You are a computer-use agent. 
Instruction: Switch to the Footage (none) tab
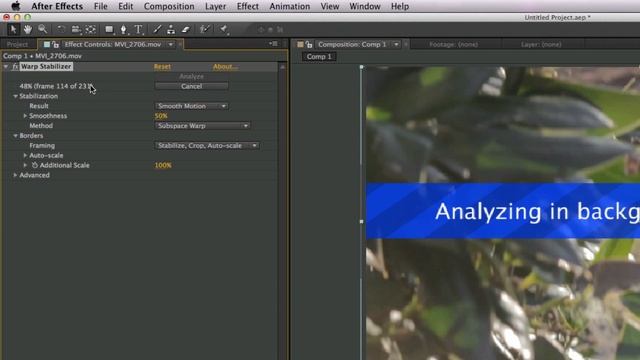tap(453, 44)
